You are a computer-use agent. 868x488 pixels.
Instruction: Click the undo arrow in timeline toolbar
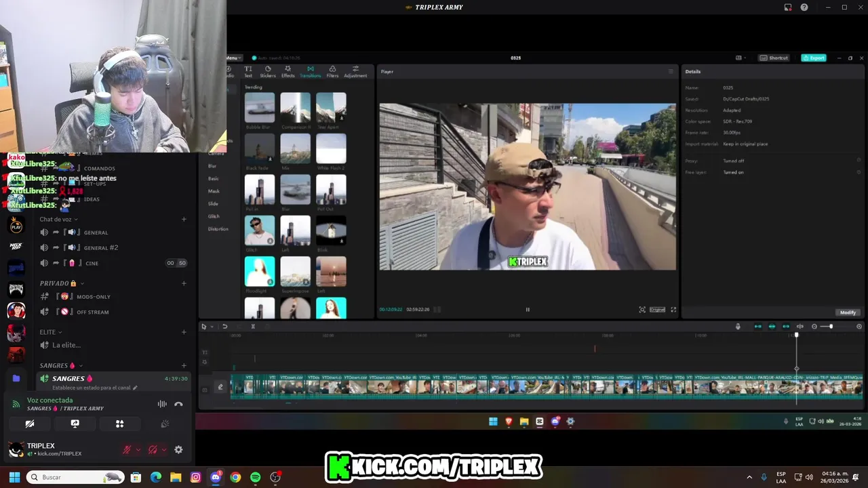pyautogui.click(x=224, y=327)
